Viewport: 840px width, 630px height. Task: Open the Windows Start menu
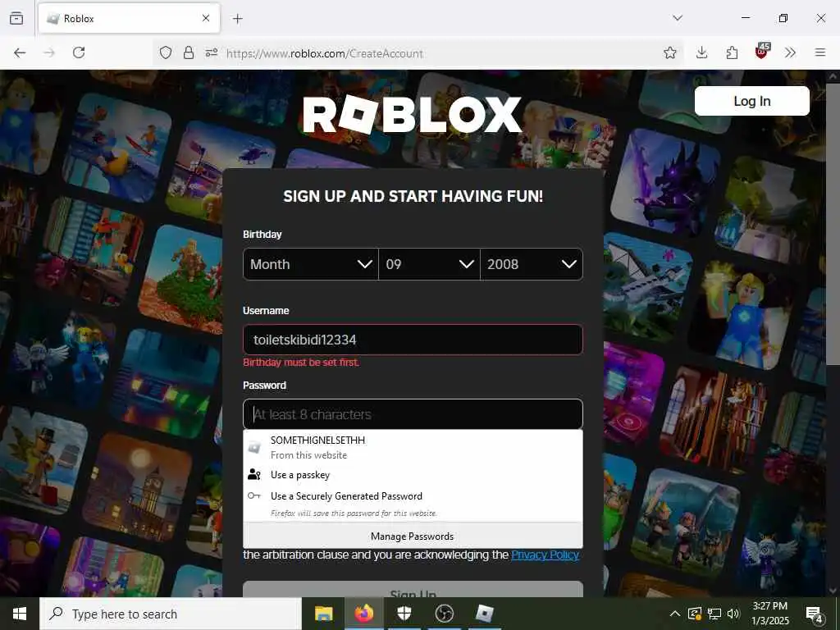20,614
